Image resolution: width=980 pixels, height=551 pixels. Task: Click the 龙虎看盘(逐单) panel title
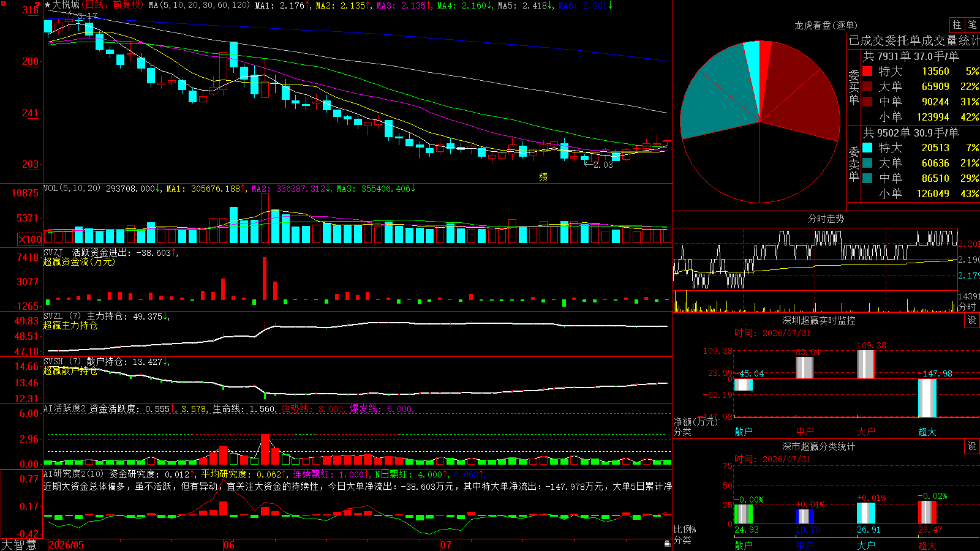click(x=826, y=25)
